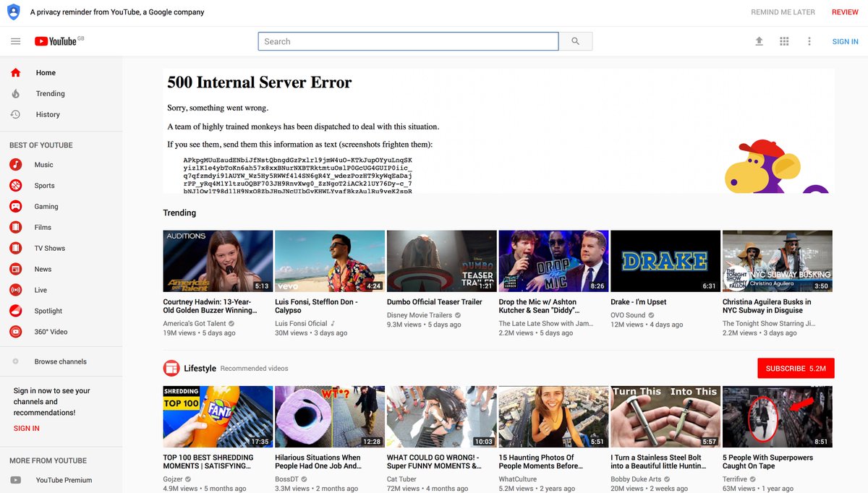
Task: Open the three-dot settings menu
Action: click(x=809, y=41)
